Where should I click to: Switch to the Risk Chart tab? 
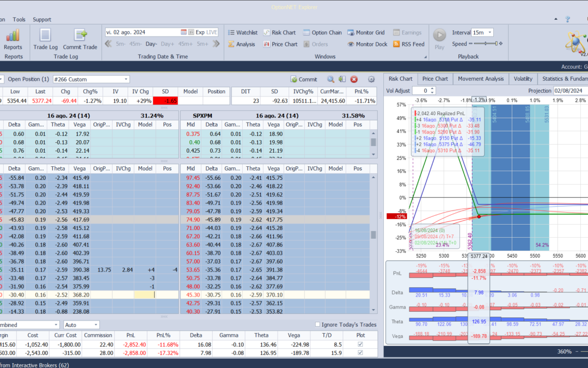point(400,79)
